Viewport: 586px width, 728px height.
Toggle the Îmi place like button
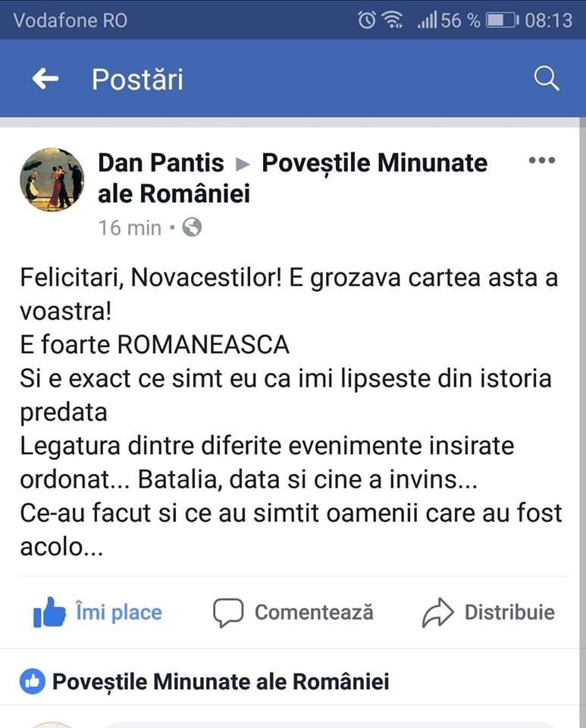118,612
